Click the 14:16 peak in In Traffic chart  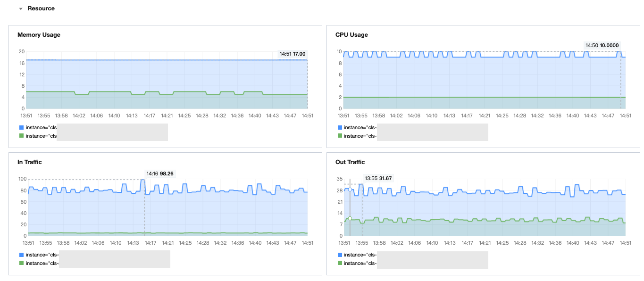(144, 180)
